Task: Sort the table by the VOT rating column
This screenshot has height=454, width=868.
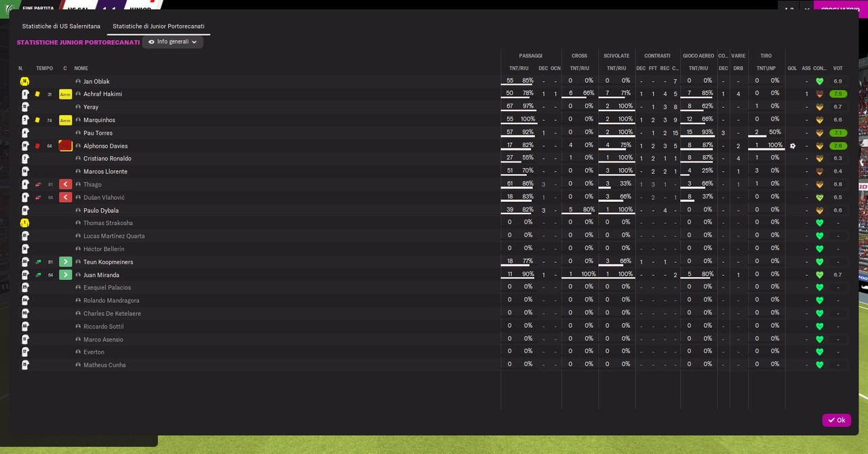Action: pos(837,68)
